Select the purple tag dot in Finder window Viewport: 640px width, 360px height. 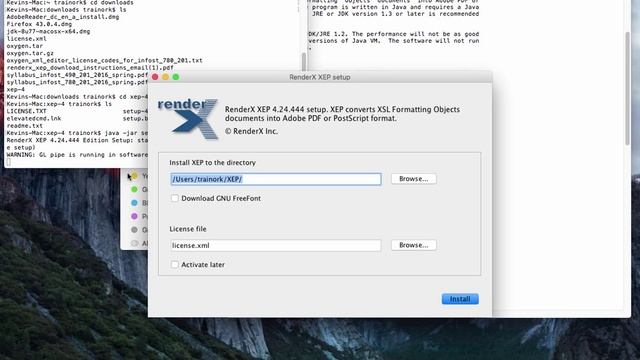click(x=134, y=216)
